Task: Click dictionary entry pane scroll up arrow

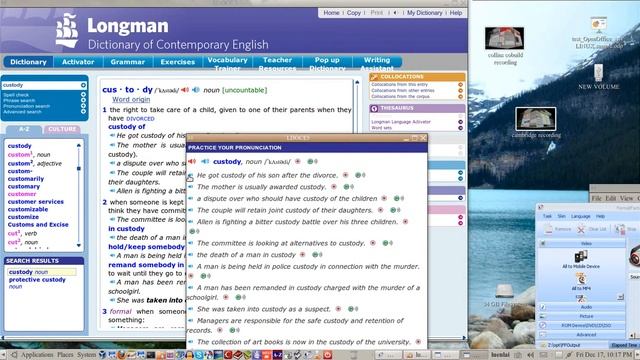Action: pos(357,82)
